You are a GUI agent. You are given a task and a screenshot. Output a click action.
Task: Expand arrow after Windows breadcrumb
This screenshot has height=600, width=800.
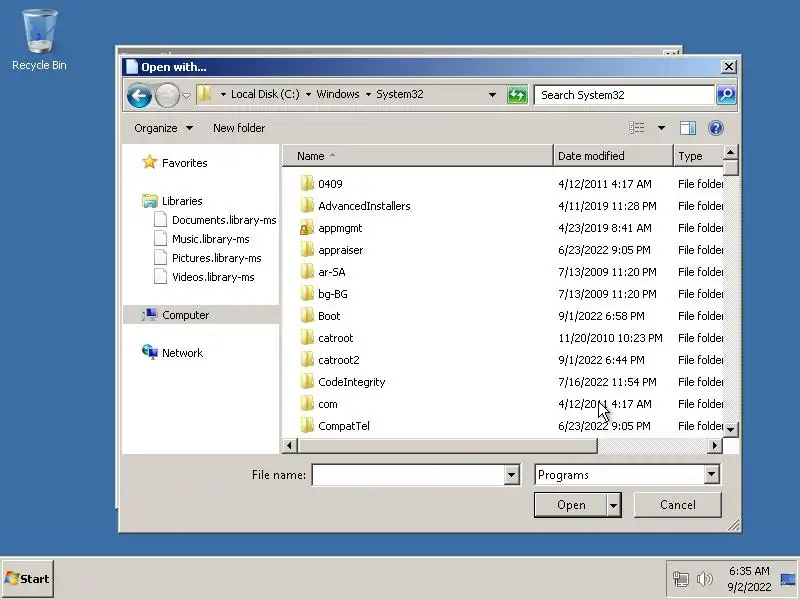coord(368,94)
